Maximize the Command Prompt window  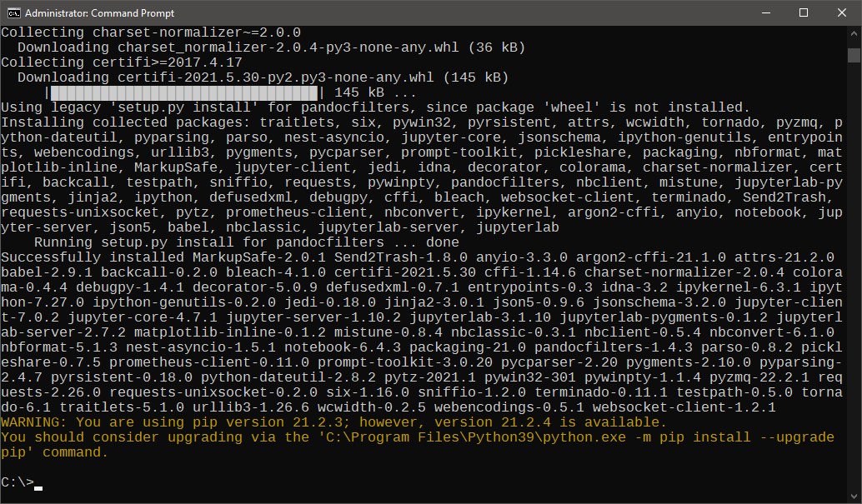pyautogui.click(x=804, y=12)
